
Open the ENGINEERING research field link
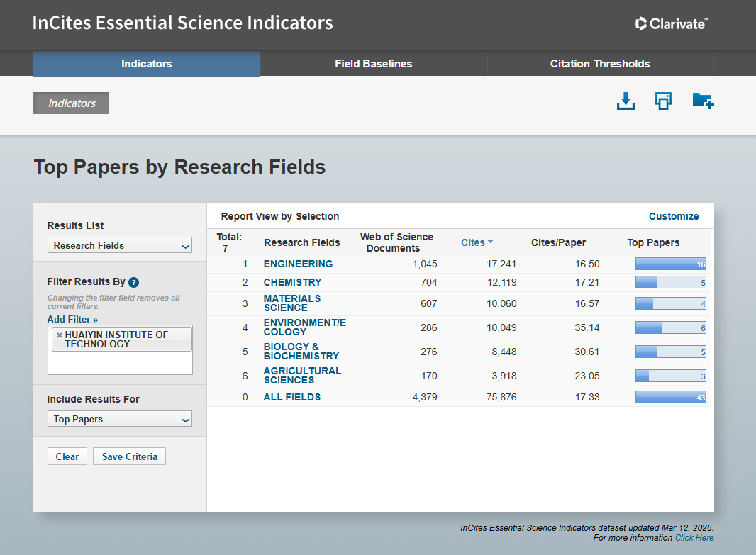[x=298, y=264]
